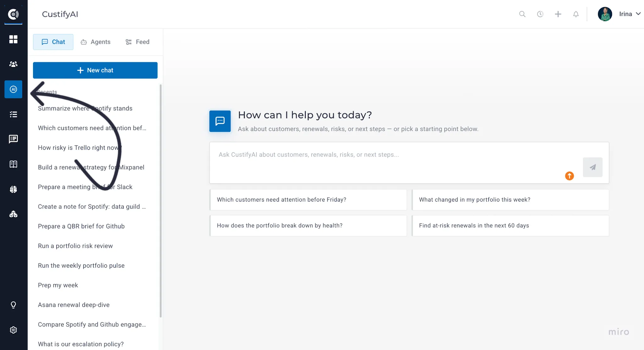Open the messages chat-list icon in sidebar
The width and height of the screenshot is (644, 350).
click(x=13, y=139)
